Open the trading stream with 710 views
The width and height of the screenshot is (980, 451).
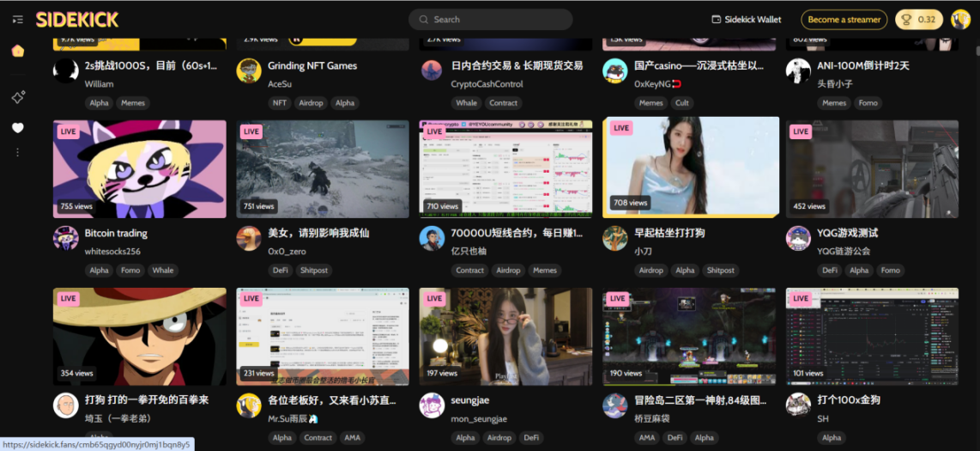pos(505,169)
